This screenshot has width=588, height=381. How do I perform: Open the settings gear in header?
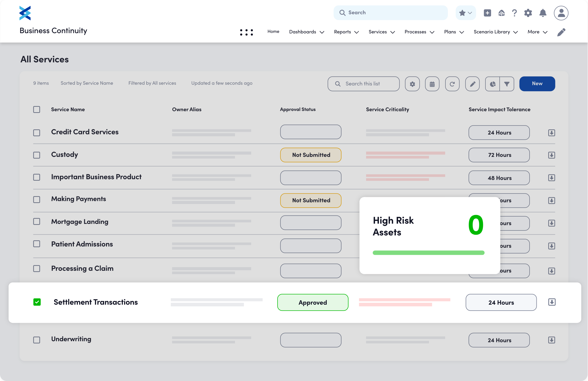pos(528,13)
